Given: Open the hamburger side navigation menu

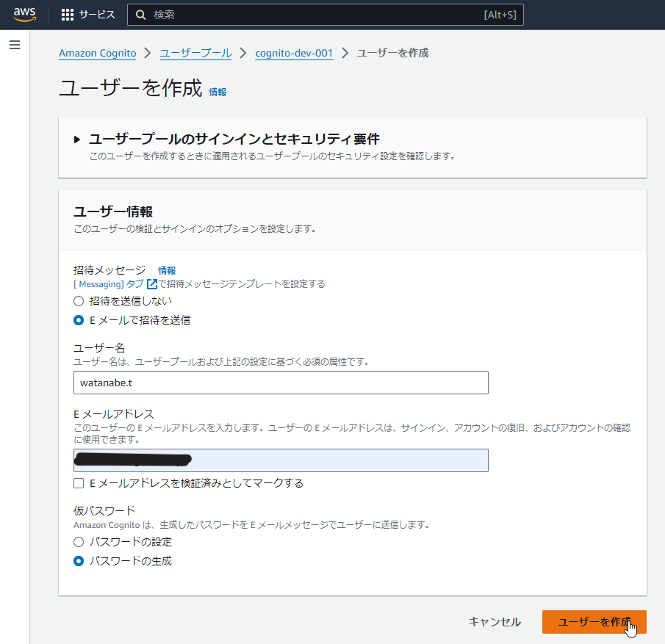Looking at the screenshot, I should pos(15,45).
